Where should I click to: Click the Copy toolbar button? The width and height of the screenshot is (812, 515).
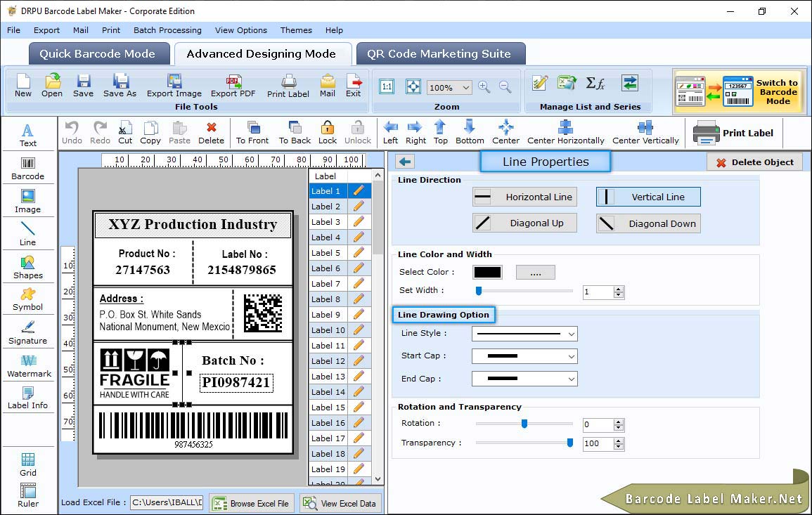point(150,133)
